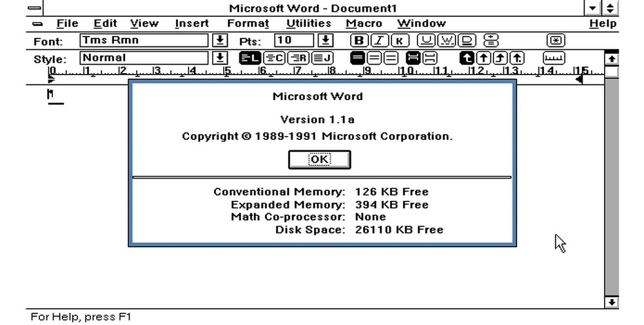Toggle Italic formatting in the ribbon
The height and width of the screenshot is (325, 644).
pyautogui.click(x=380, y=40)
